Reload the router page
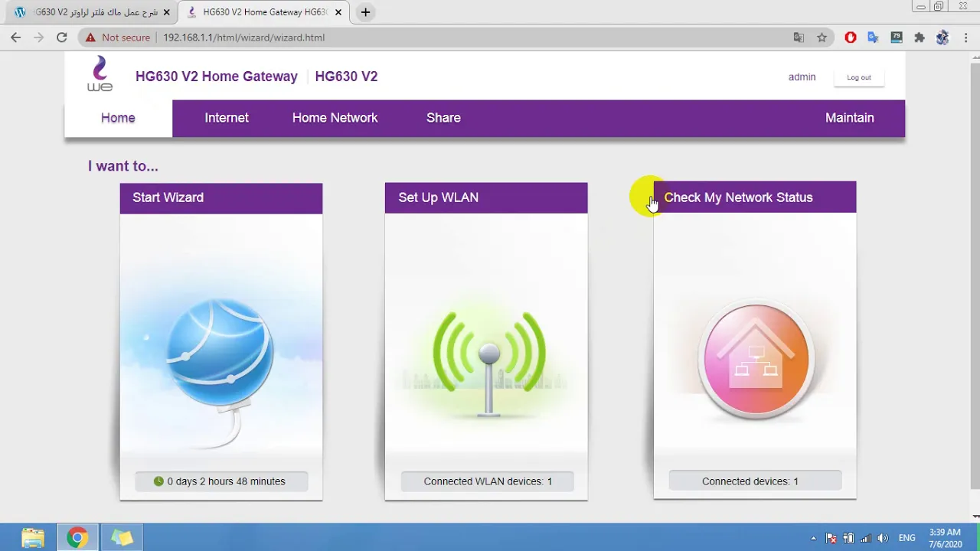 coord(62,37)
